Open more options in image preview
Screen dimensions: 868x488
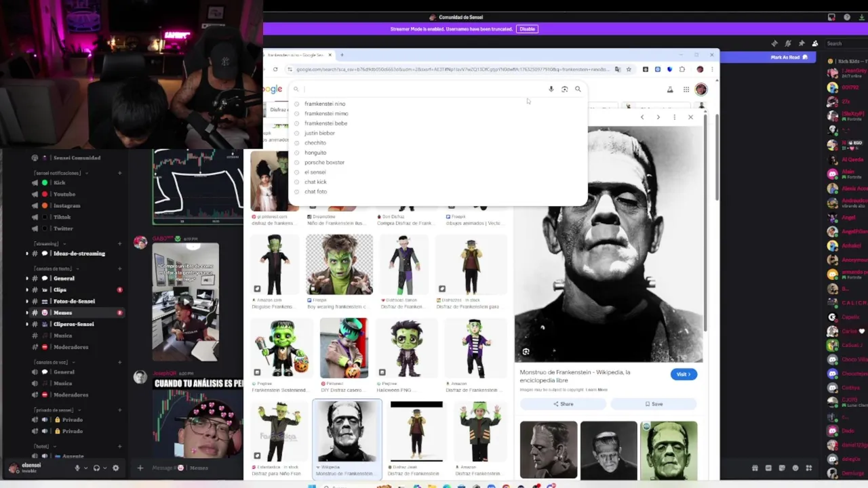click(674, 117)
